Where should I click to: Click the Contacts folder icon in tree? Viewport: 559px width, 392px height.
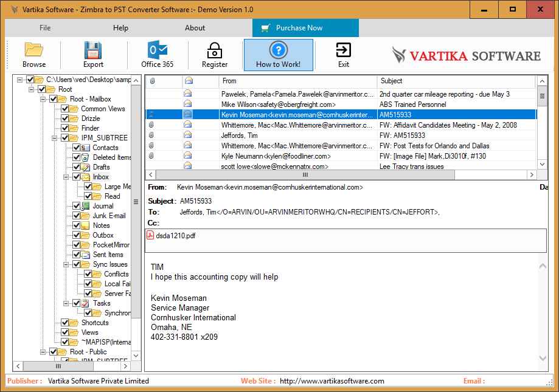coord(86,148)
